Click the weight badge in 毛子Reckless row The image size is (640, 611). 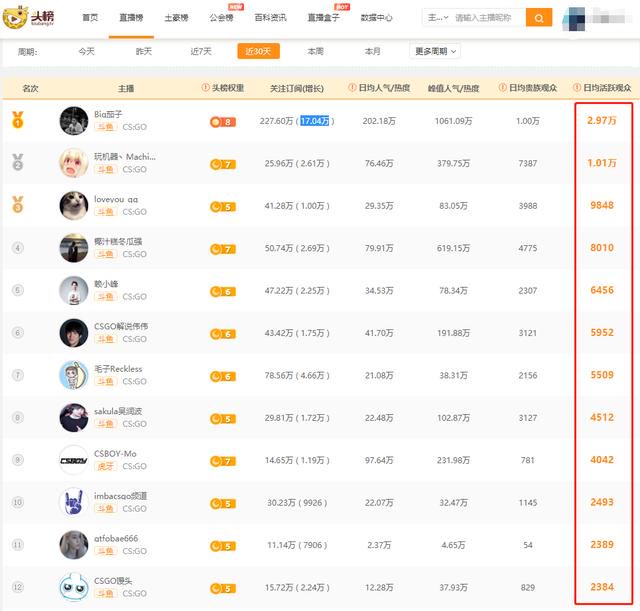pos(223,376)
